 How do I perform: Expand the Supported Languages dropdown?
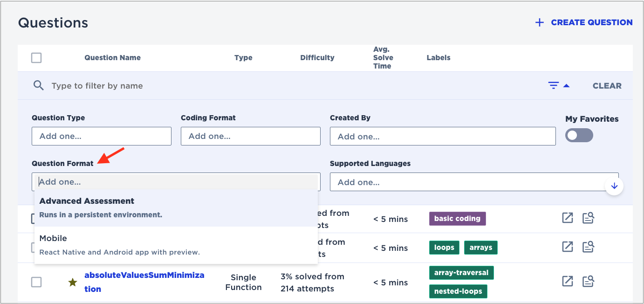466,182
